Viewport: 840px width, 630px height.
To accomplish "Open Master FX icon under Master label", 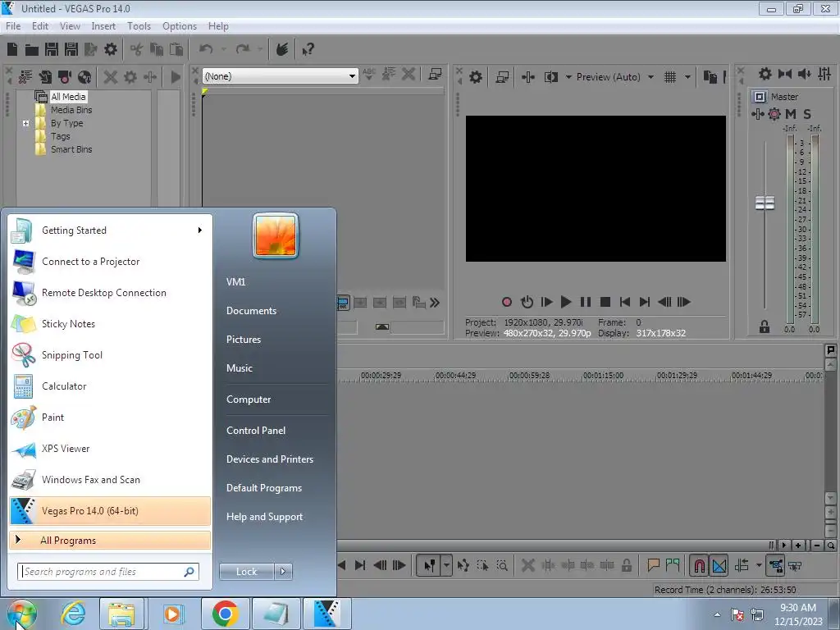I will tap(757, 113).
